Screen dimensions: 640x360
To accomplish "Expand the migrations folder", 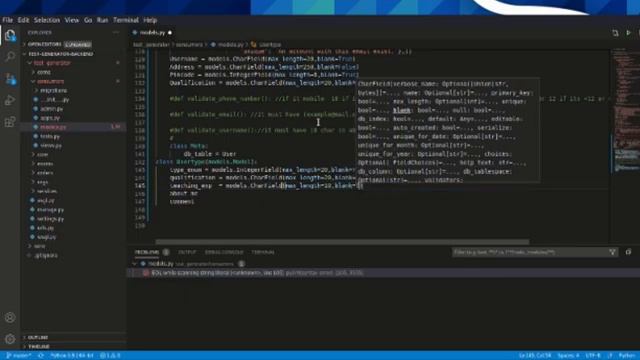I will pyautogui.click(x=51, y=90).
